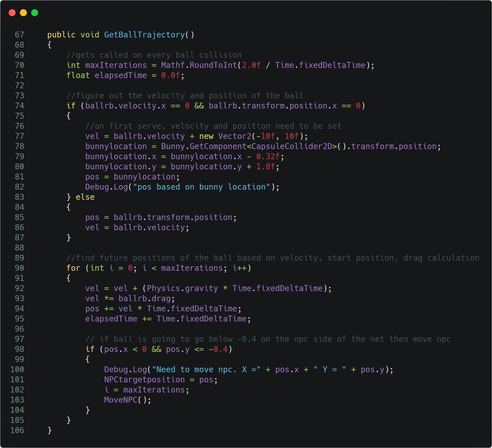Click the 'public void' keywords on line 67
This screenshot has height=448, width=492.
(x=73, y=35)
